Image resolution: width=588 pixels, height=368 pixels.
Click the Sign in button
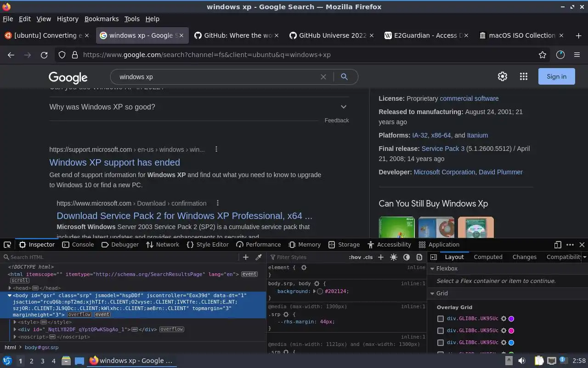coord(556,77)
